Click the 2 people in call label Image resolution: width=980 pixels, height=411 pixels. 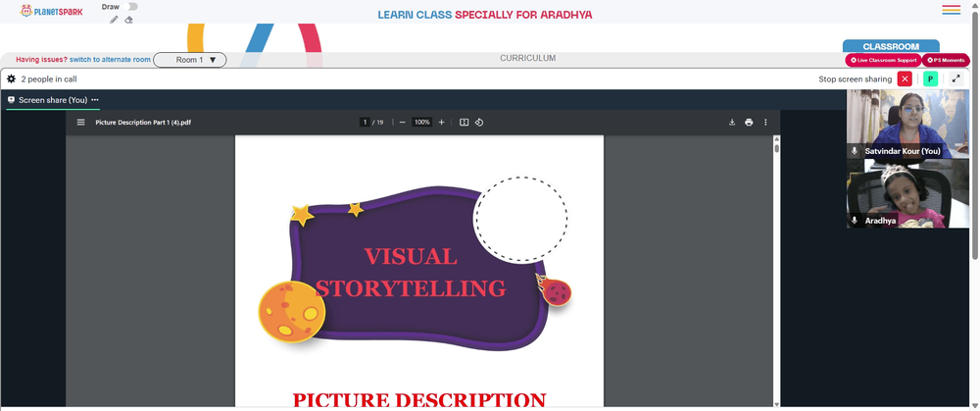(x=49, y=79)
